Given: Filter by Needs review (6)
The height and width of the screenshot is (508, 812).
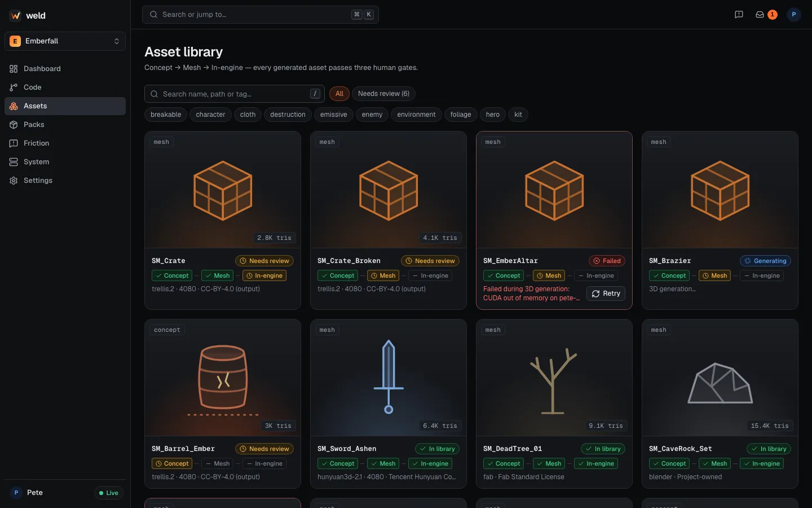Looking at the screenshot, I should (x=383, y=94).
